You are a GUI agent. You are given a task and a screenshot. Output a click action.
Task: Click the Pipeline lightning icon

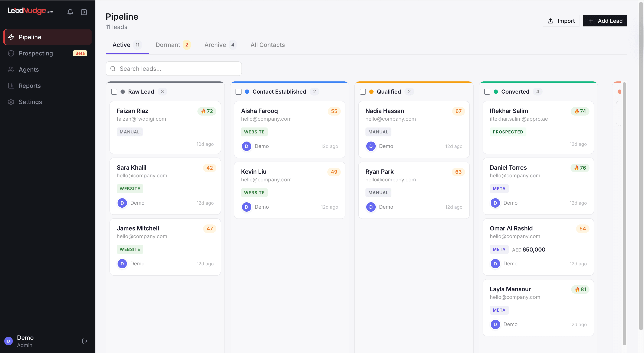[x=11, y=37]
